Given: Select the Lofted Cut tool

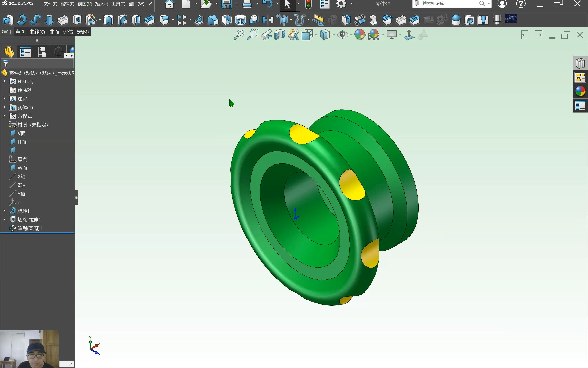Looking at the screenshot, I should click(x=136, y=20).
